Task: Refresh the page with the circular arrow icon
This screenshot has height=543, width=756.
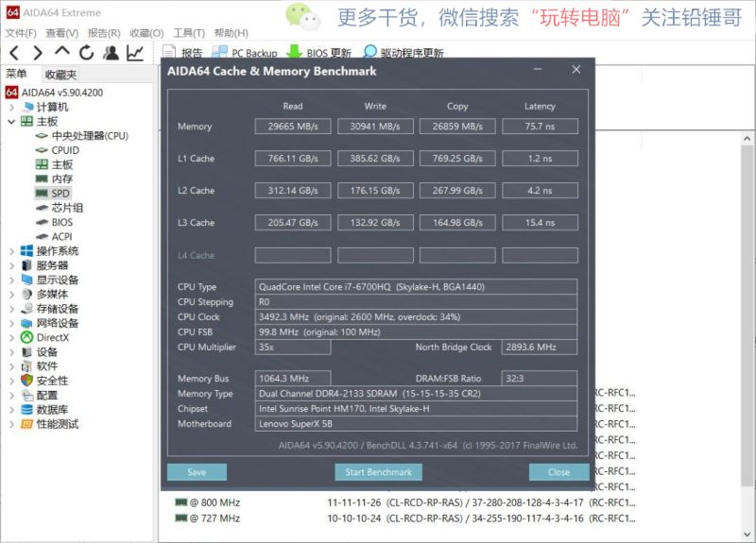Action: coord(87,53)
